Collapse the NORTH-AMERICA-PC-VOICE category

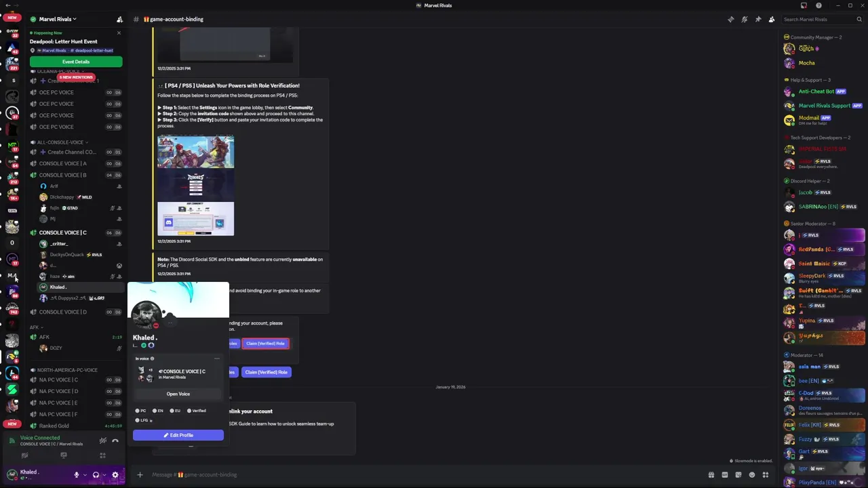point(65,370)
